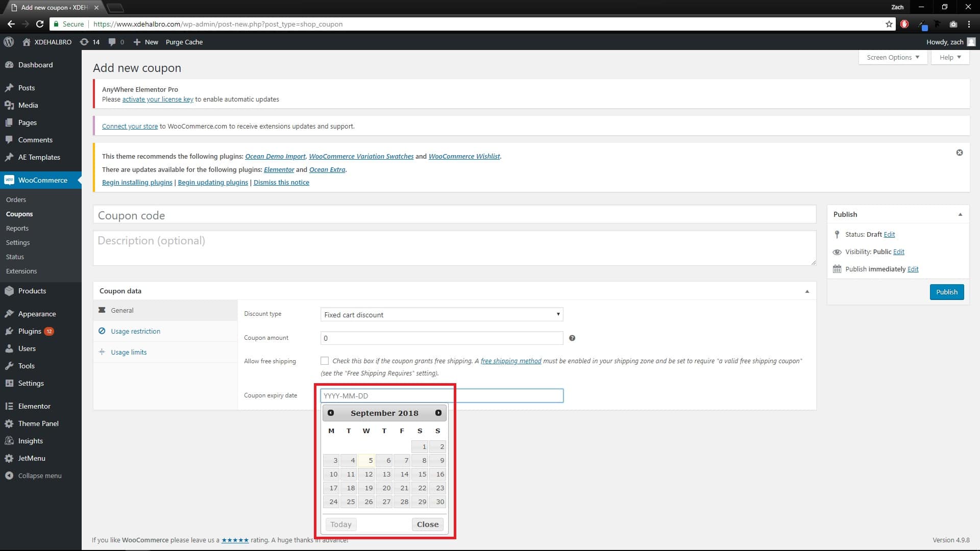Open WooCommerce Reports submenu
The image size is (980, 551).
click(x=17, y=228)
